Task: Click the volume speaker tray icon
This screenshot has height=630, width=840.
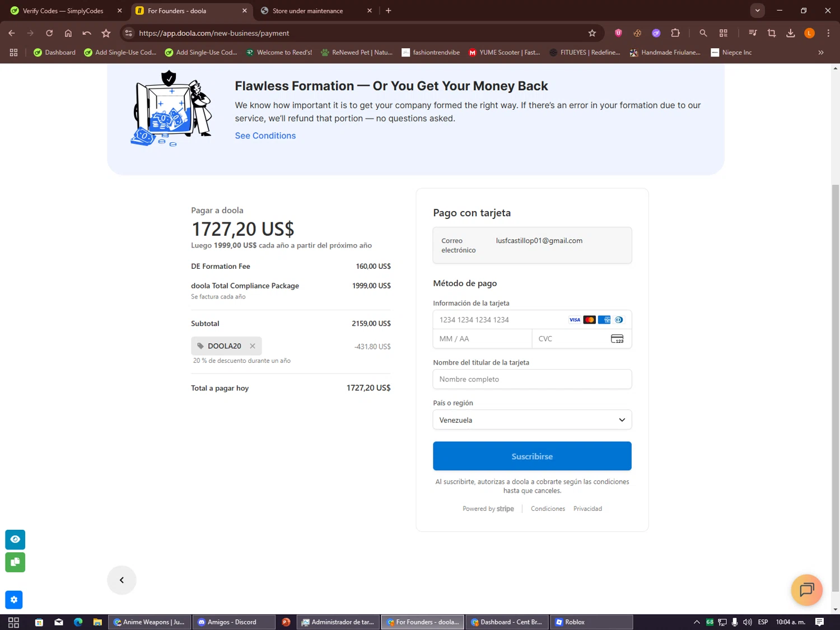Action: (x=747, y=622)
